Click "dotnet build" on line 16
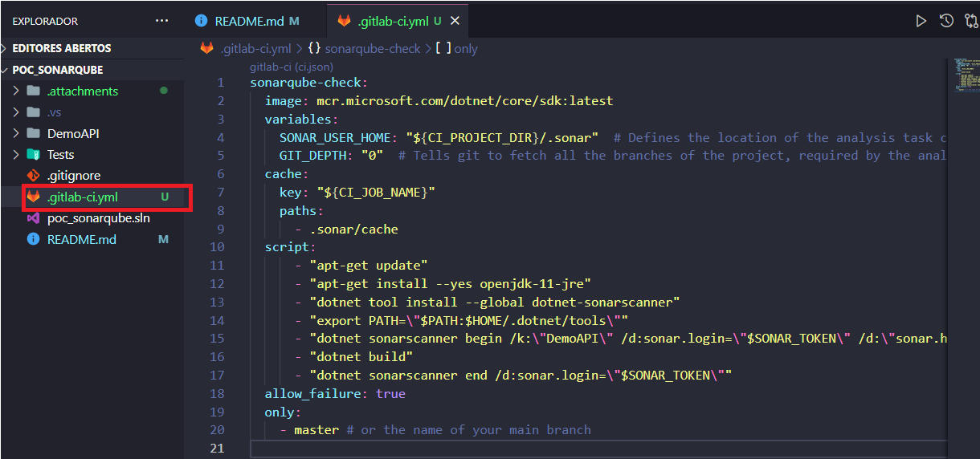The width and height of the screenshot is (980, 459). point(361,357)
